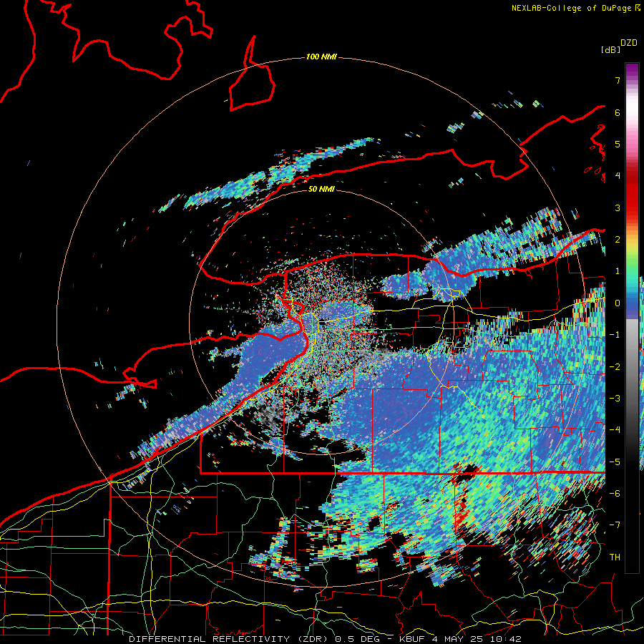Click the 10:42 timestamp in caption
Screen dimensions: 644x644
tap(507, 639)
